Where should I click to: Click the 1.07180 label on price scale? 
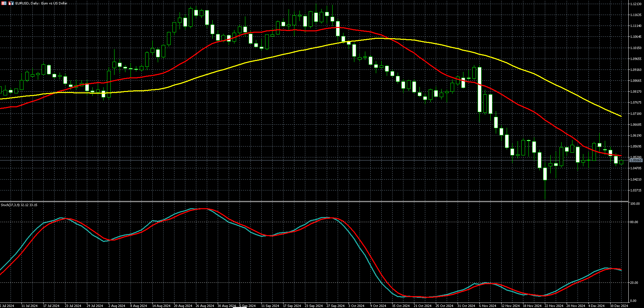point(636,113)
